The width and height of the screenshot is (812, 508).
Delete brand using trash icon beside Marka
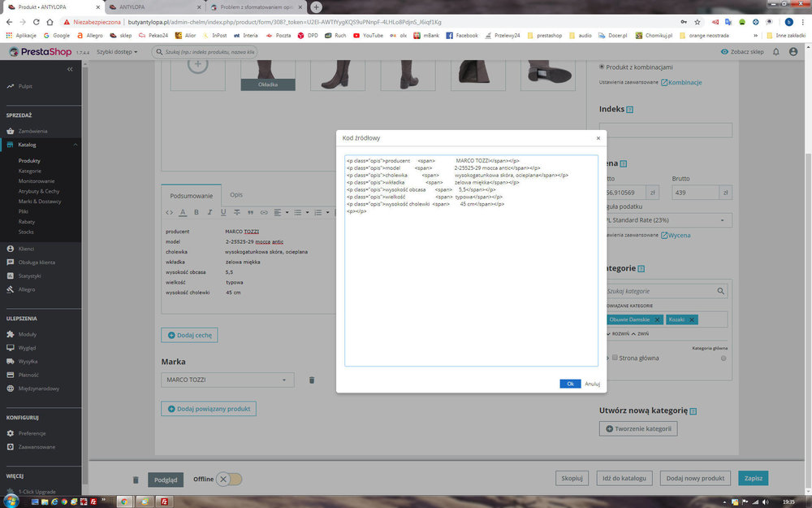(312, 380)
